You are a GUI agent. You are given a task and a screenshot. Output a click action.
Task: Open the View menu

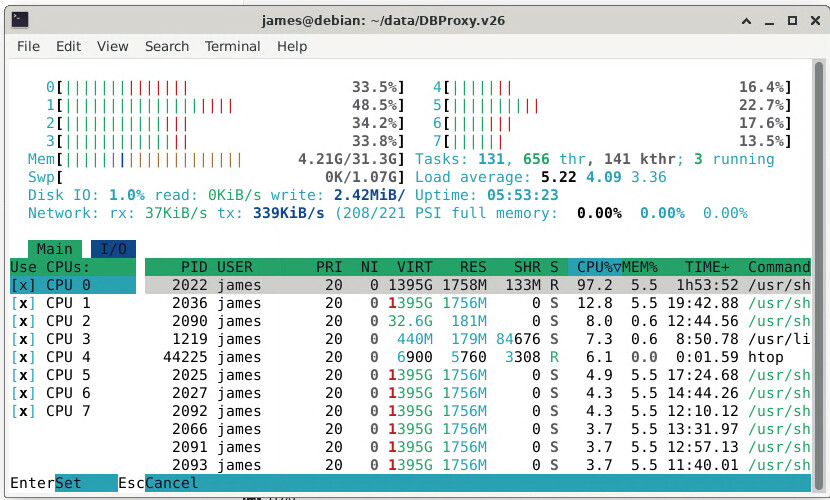(x=112, y=47)
